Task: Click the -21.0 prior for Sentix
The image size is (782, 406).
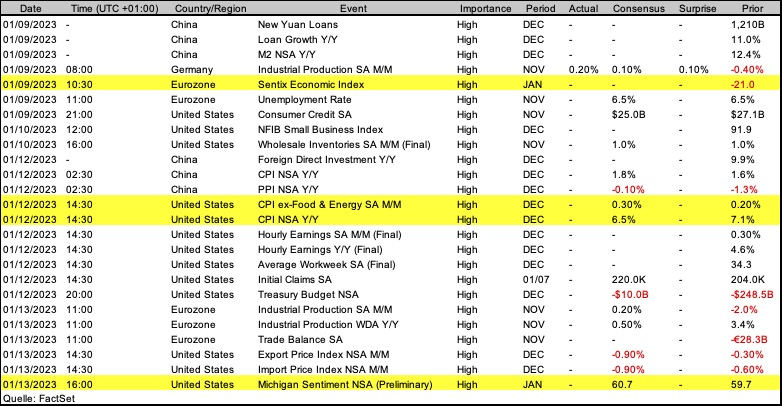Action: click(x=742, y=84)
